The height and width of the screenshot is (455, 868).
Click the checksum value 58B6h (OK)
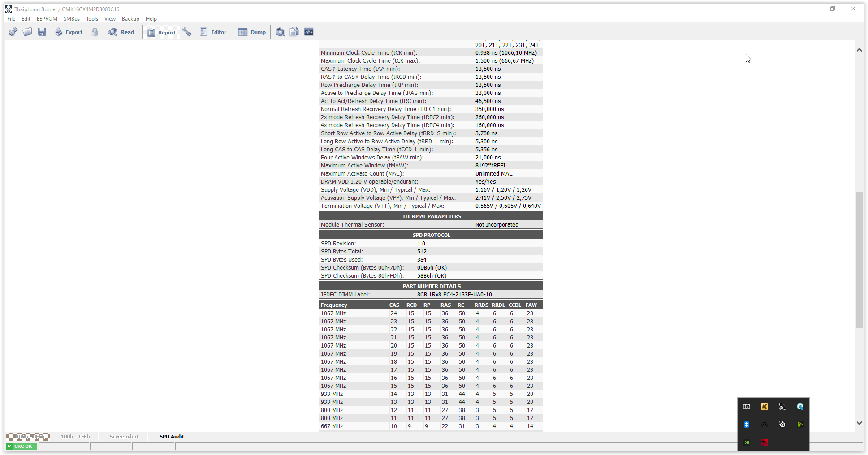[x=432, y=276]
